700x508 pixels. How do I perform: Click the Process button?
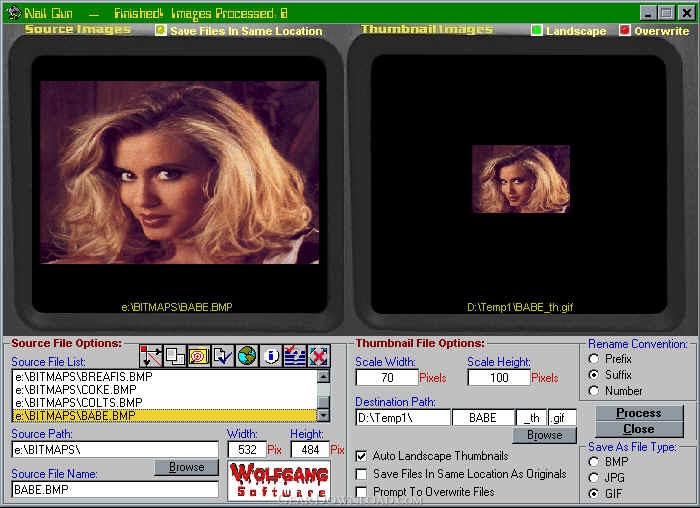click(x=639, y=413)
